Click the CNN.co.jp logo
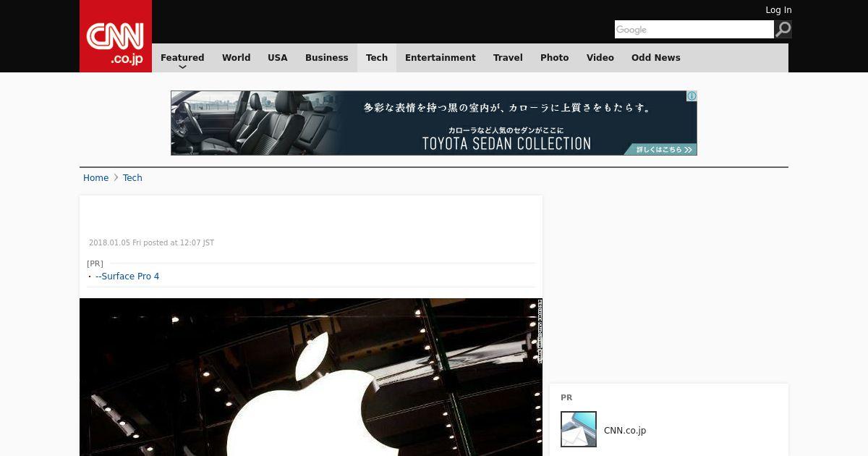The height and width of the screenshot is (456, 868). 116,36
